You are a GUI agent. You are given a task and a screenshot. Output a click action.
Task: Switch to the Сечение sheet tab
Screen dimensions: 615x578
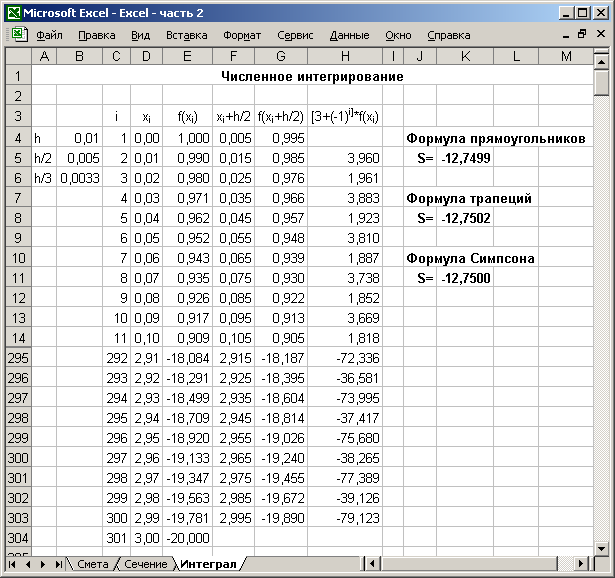tap(146, 564)
